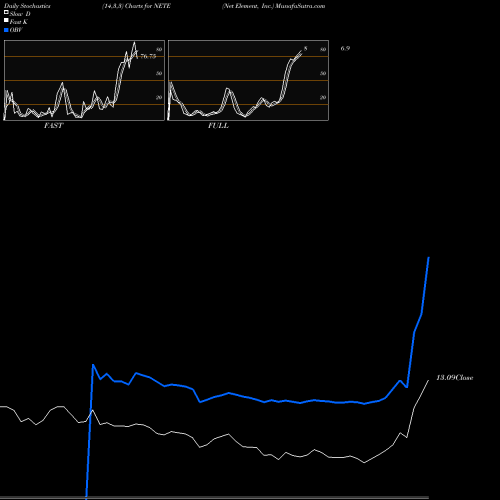Image resolution: width=500 pixels, height=500 pixels.
Task: Click the '13.09Close' price label
Action: click(455, 378)
